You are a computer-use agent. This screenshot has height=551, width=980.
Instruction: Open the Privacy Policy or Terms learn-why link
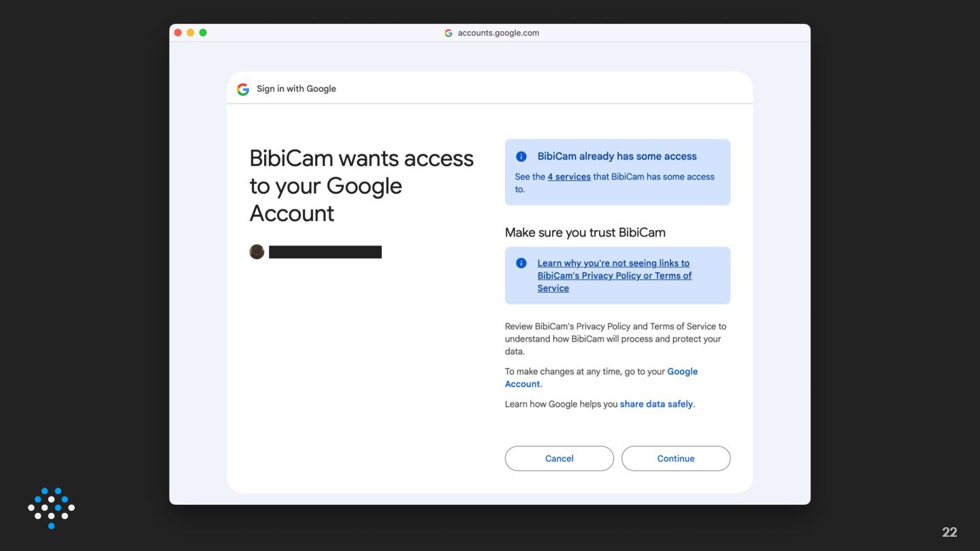pos(615,275)
